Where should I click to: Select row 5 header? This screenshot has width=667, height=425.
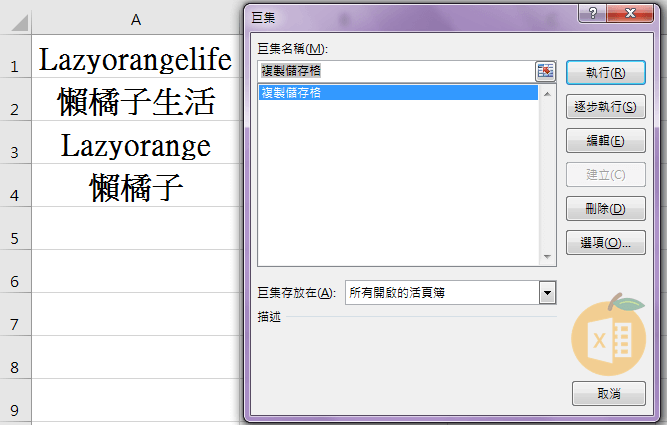[14, 237]
